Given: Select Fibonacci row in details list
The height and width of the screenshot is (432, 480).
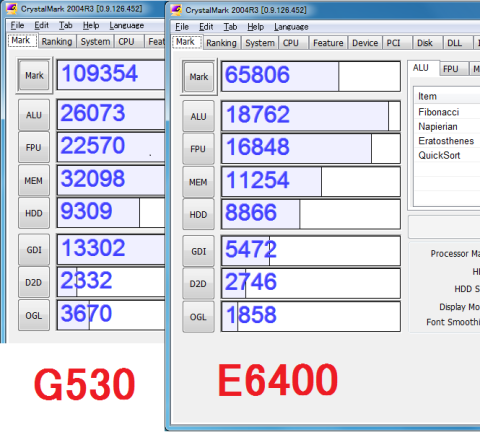Looking at the screenshot, I should click(x=447, y=112).
